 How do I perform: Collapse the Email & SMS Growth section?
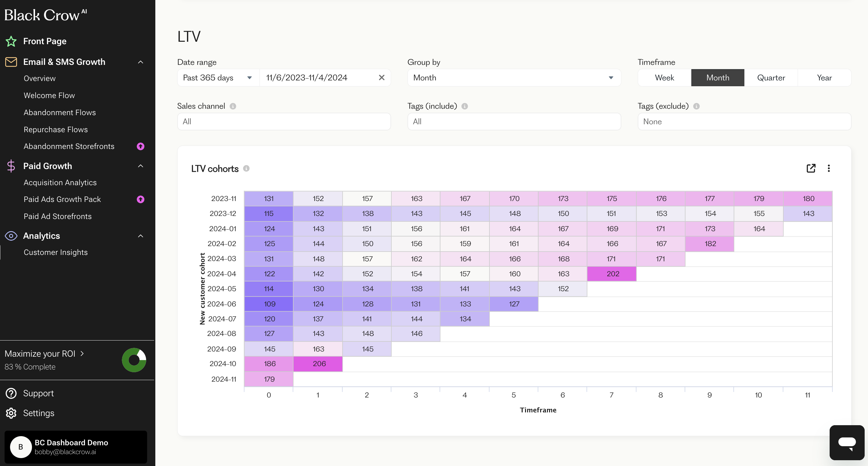[140, 62]
